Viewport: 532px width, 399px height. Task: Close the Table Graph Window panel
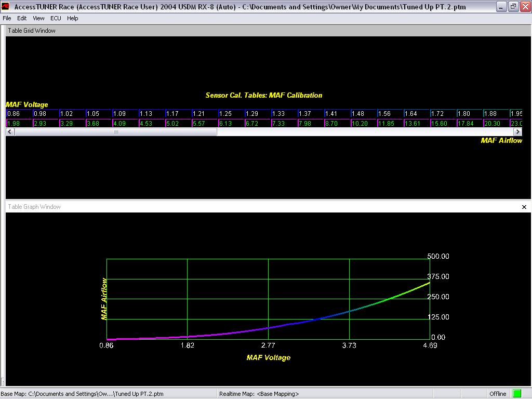pyautogui.click(x=524, y=207)
